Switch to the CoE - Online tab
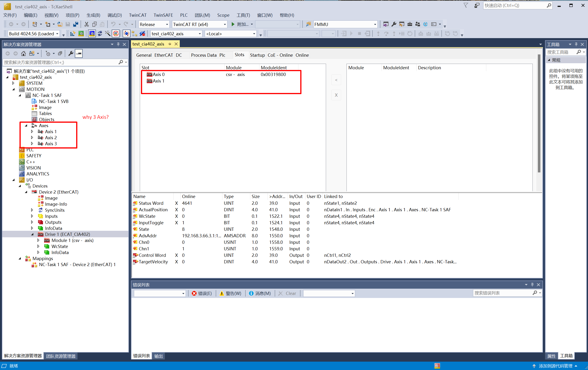The width and height of the screenshot is (588, 370). pyautogui.click(x=280, y=55)
